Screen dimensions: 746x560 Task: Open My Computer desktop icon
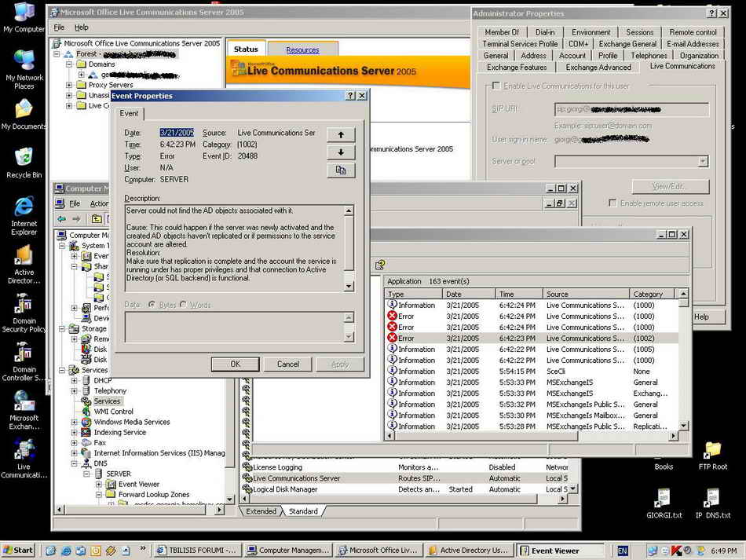24,18
